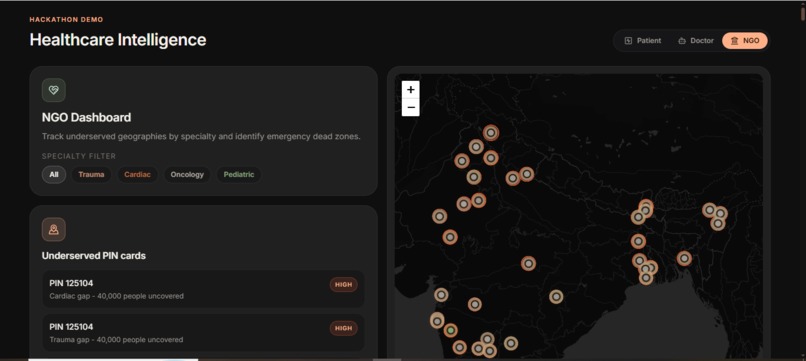The height and width of the screenshot is (361, 806).
Task: Click HIGH badge on Trauma gap card
Action: 343,328
